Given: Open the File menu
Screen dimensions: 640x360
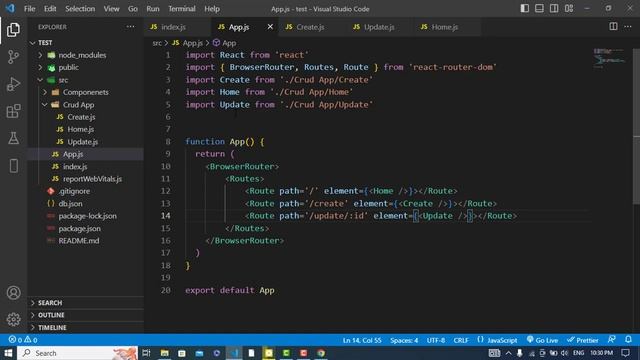Looking at the screenshot, I should pos(29,9).
